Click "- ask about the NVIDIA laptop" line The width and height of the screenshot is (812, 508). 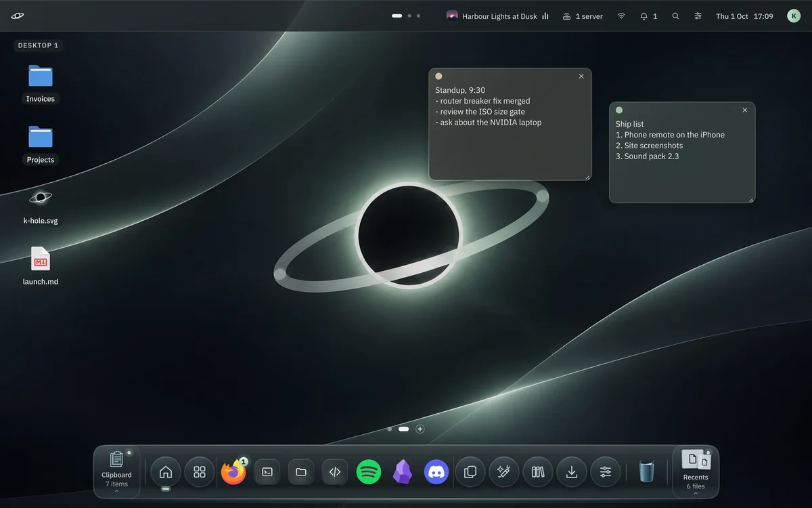pos(489,123)
